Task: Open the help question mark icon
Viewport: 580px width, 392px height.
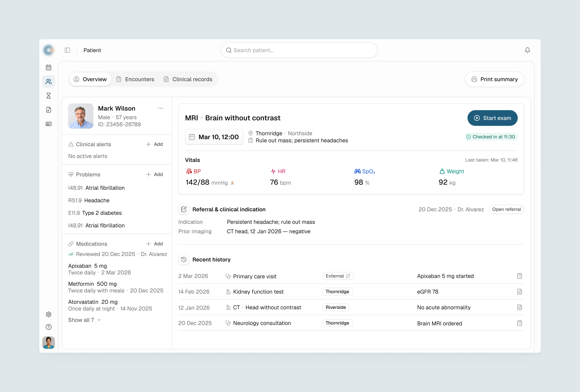Action: pyautogui.click(x=48, y=327)
